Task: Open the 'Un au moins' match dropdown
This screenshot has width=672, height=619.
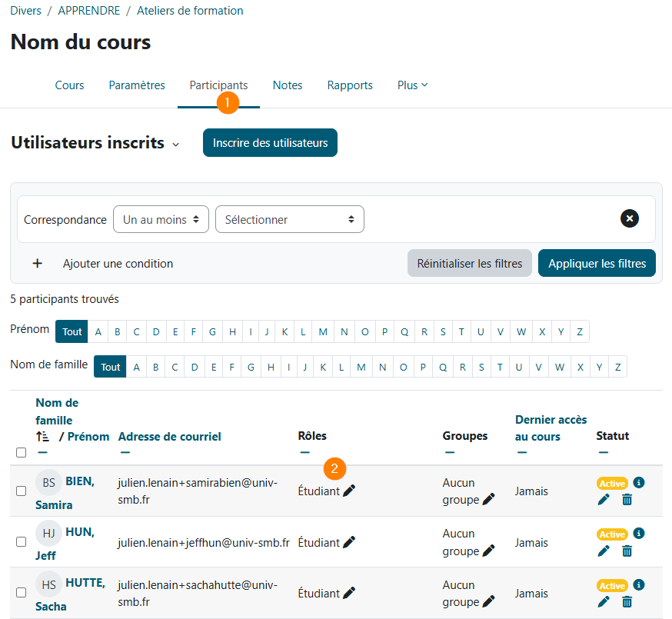Action: [x=161, y=219]
